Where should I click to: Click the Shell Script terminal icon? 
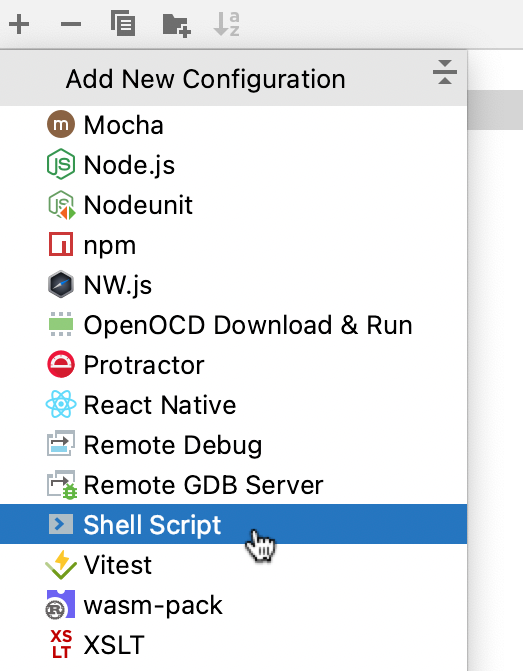coord(61,524)
